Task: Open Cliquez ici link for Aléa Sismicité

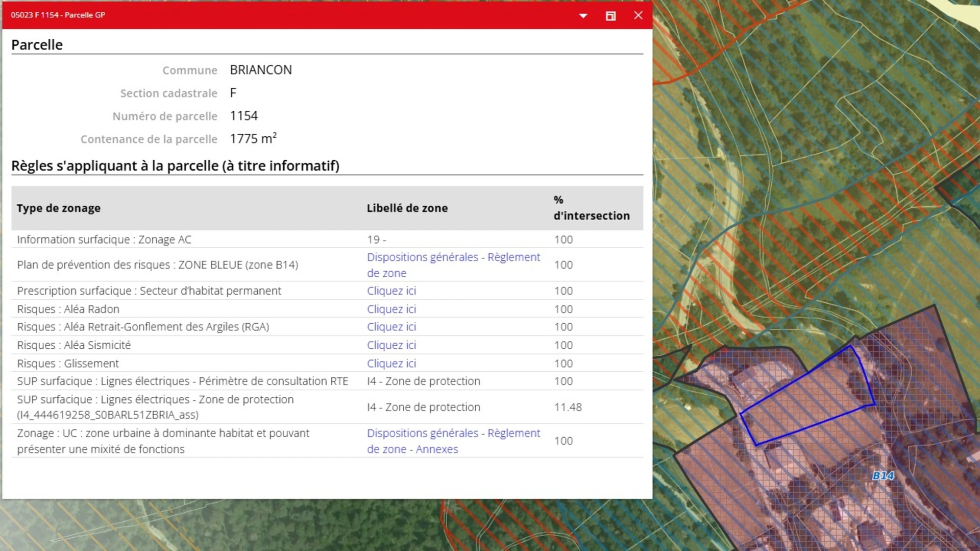Action: (391, 345)
